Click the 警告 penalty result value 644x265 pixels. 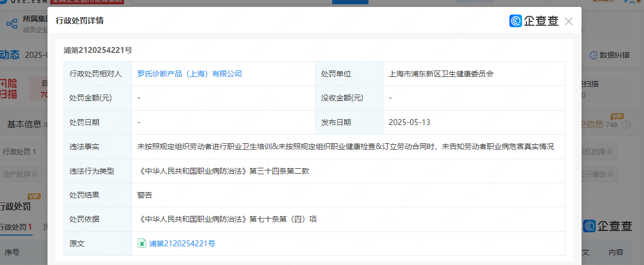(x=145, y=195)
